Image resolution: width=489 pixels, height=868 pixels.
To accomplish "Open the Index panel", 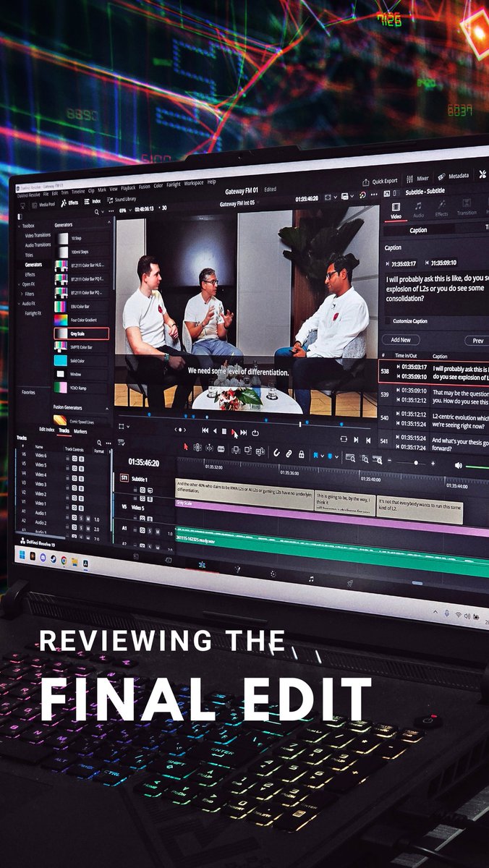I will pos(93,201).
